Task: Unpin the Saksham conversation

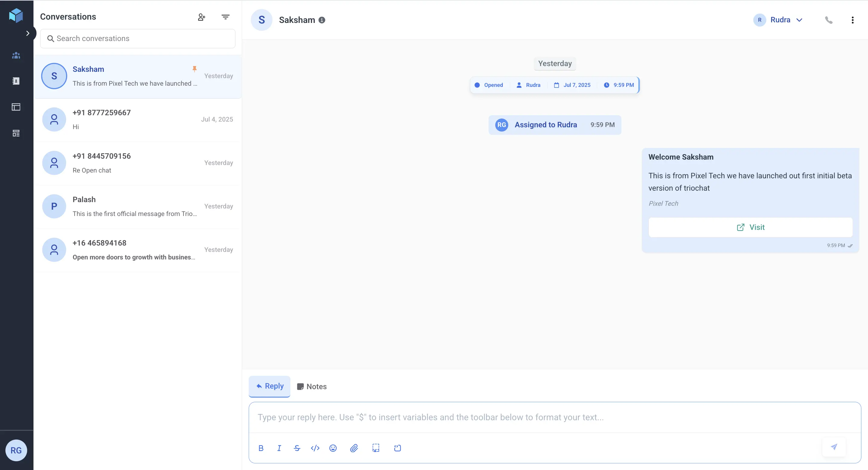Action: click(195, 68)
